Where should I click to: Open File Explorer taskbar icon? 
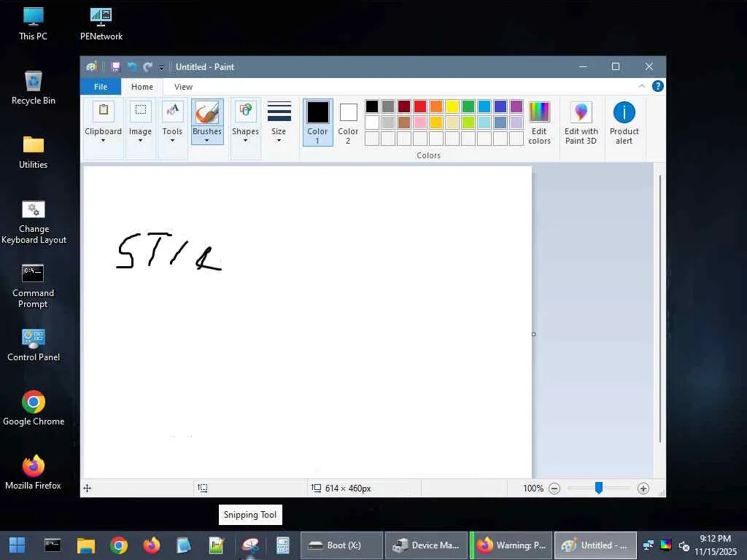86,545
